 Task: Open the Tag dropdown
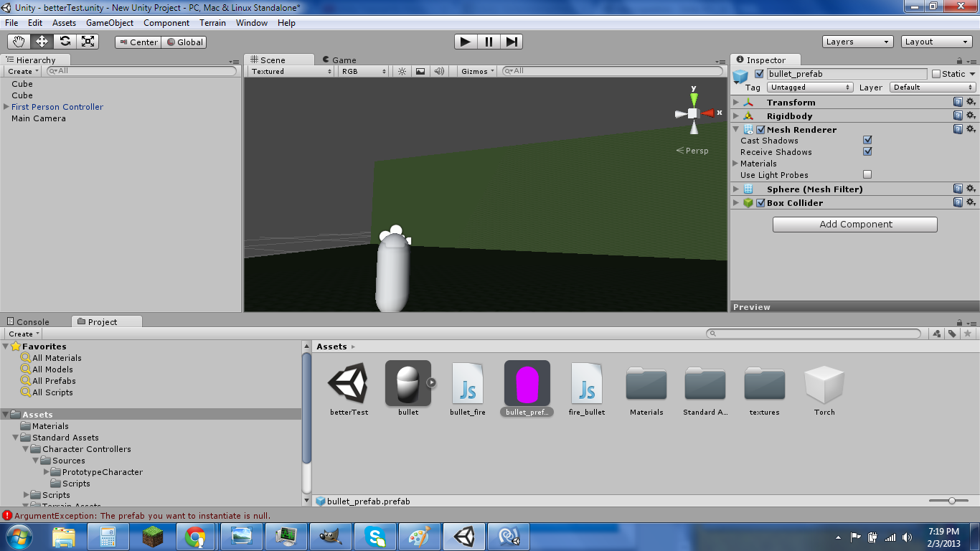(x=809, y=88)
